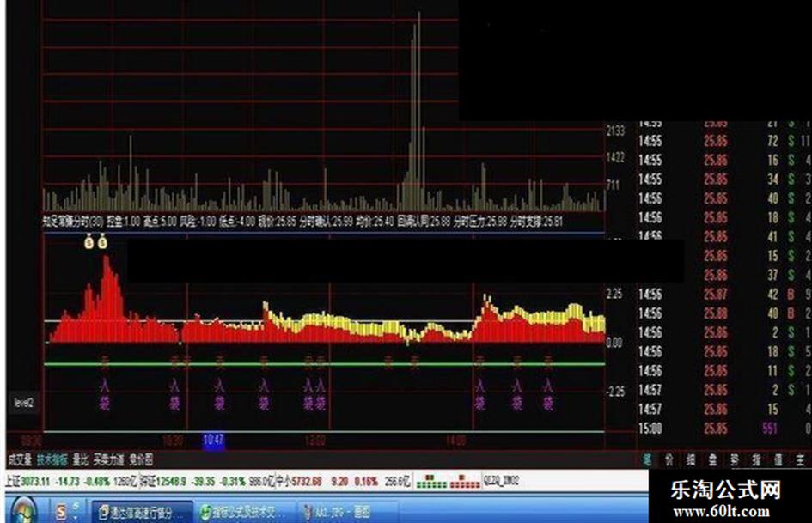The image size is (812, 523).
Task: Click the 分时支撑:25.81 indicator value
Action: point(536,222)
